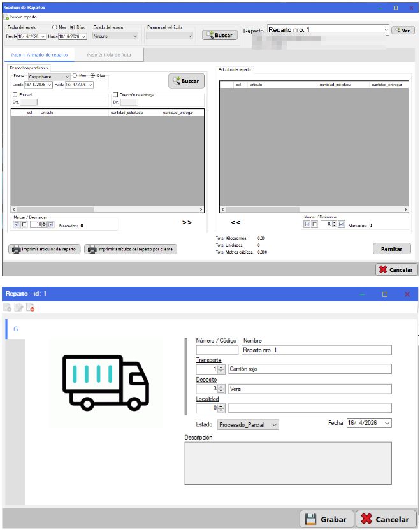Click the edit document icon in Reparto toolbar
This screenshot has width=420, height=530.
(18, 307)
